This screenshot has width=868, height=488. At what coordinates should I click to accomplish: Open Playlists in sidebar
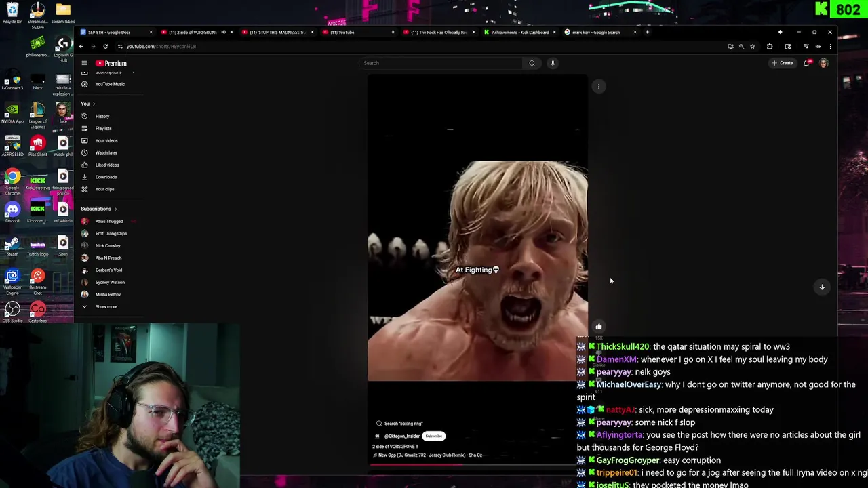pos(103,128)
